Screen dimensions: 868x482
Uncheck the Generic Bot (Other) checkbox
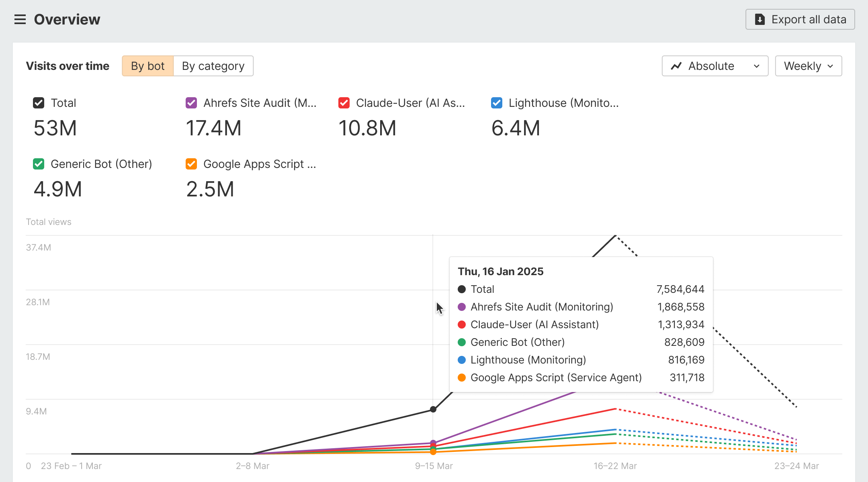point(39,164)
